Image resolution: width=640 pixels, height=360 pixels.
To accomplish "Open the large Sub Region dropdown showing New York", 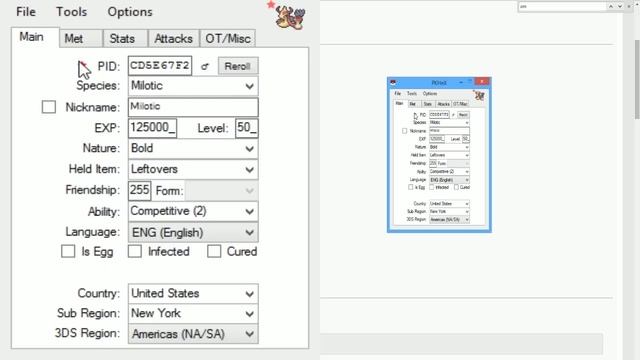I will coord(193,313).
